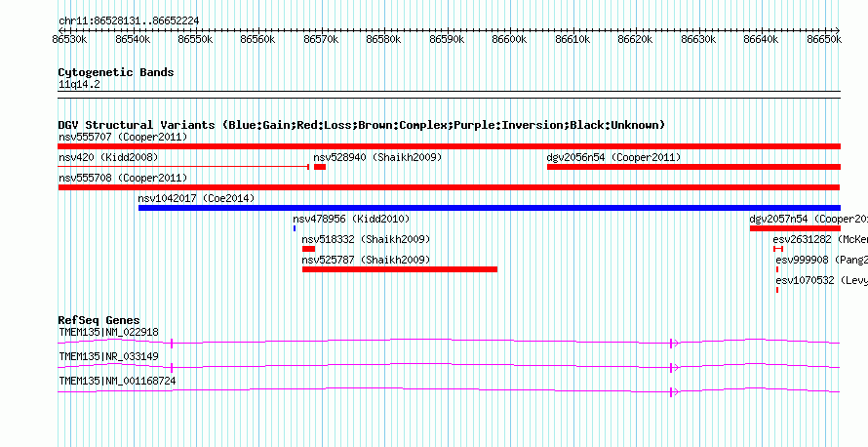868x447 pixels.
Task: Click the DGV Structural Variants track title
Action: (362, 125)
